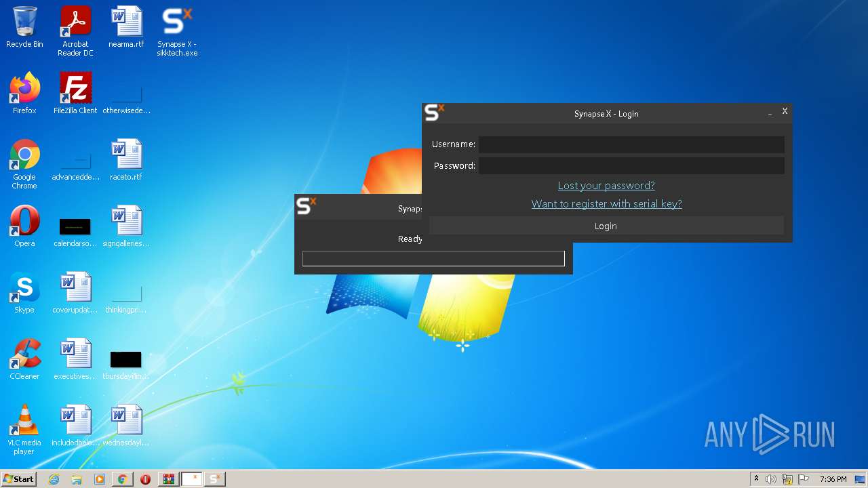
Task: Select the VLC media player shortcut
Action: click(24, 430)
